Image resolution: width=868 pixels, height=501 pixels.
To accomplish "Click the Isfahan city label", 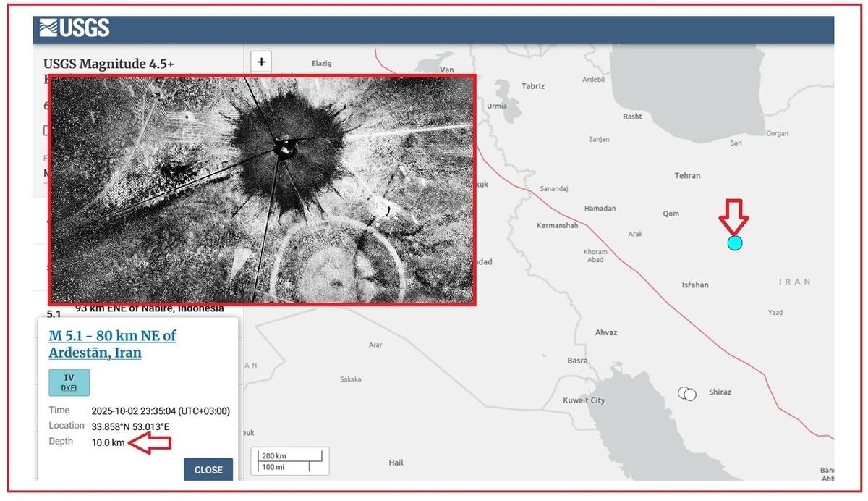I will point(695,285).
